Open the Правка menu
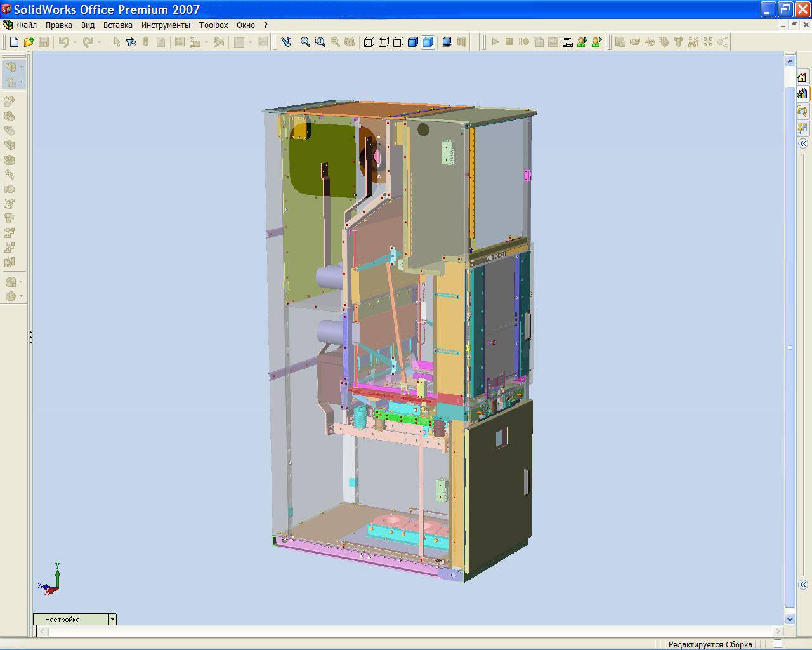812x650 pixels. (x=59, y=25)
